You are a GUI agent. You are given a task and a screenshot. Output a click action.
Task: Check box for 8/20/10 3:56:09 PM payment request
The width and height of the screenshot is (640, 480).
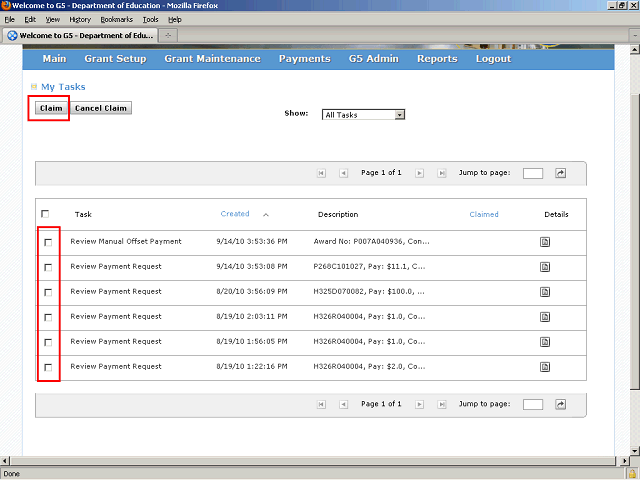pos(48,292)
